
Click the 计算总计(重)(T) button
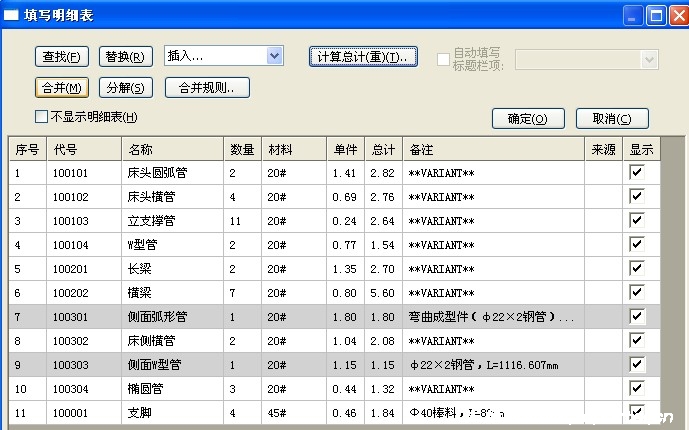click(x=363, y=57)
